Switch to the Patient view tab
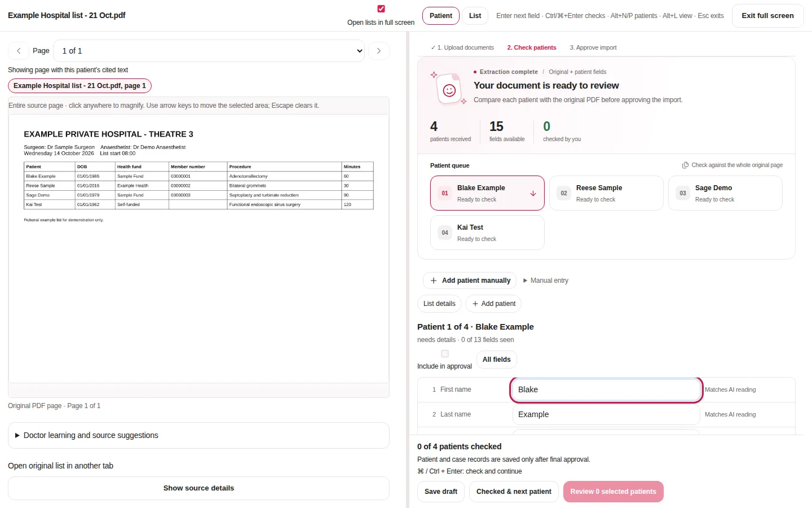The width and height of the screenshot is (812, 508). tap(441, 16)
